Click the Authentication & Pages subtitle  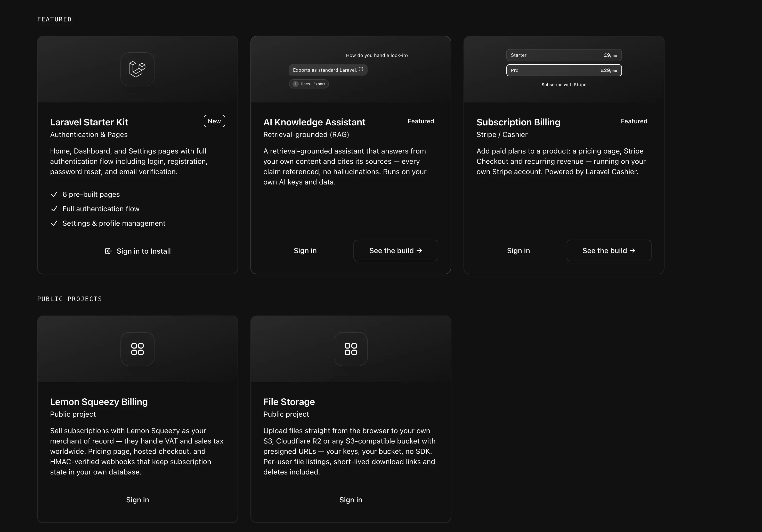[89, 134]
